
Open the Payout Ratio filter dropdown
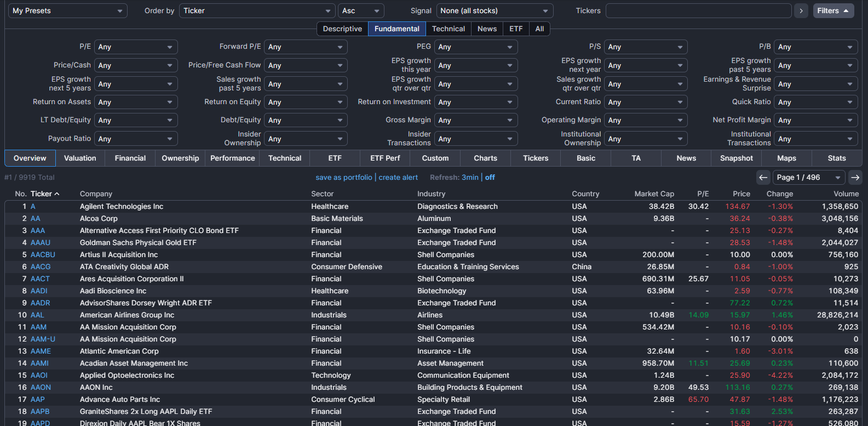[136, 139]
